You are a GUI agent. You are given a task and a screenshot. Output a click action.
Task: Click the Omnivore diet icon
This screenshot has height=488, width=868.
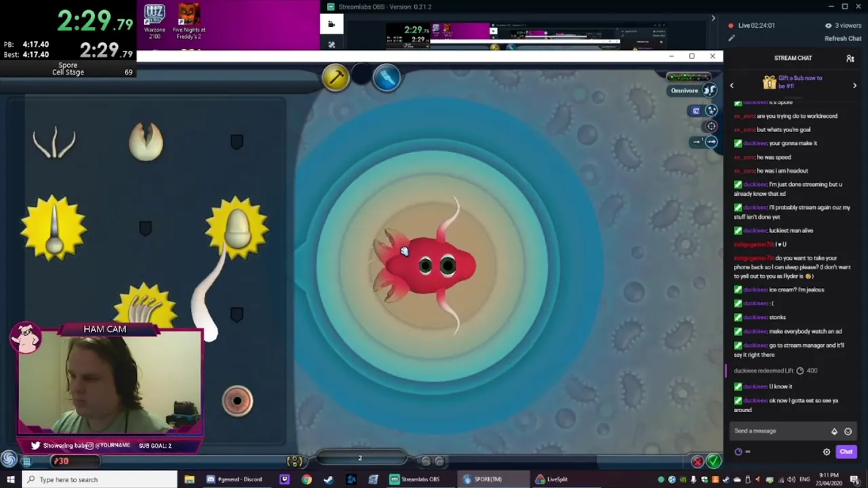[709, 90]
